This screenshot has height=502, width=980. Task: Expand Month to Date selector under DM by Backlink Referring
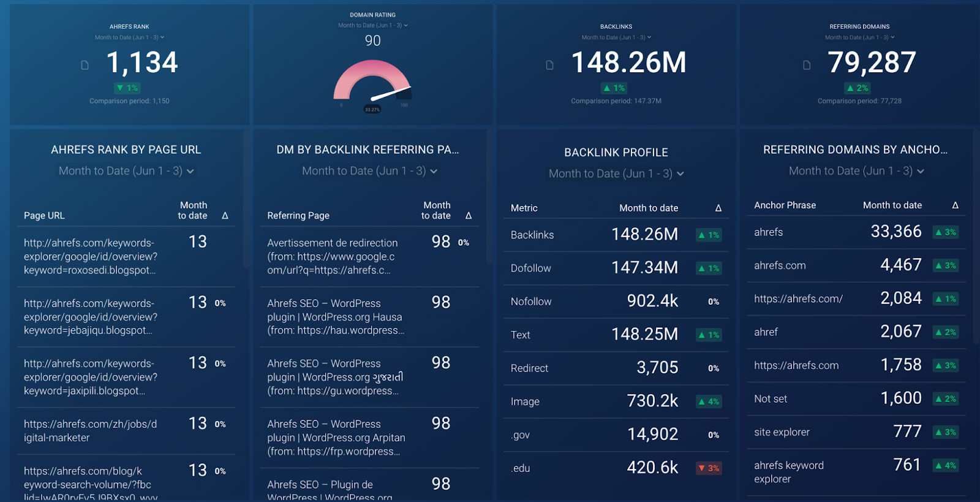point(369,171)
